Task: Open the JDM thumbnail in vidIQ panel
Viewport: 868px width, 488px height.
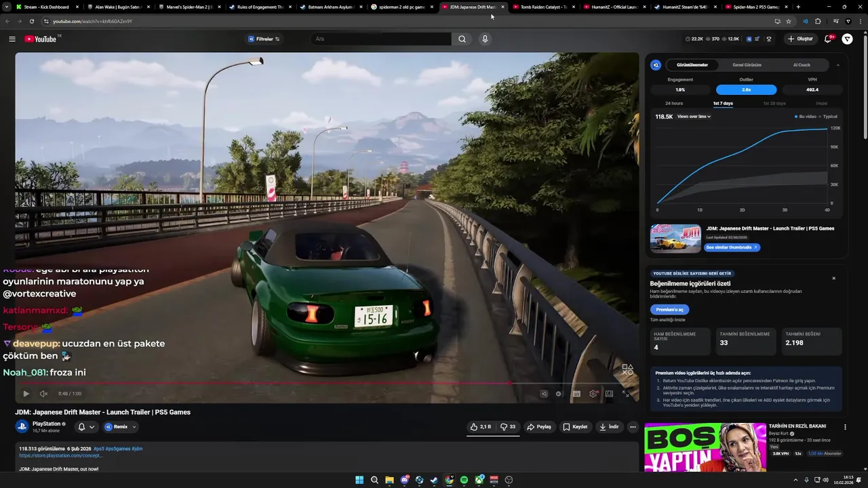Action: [x=675, y=239]
